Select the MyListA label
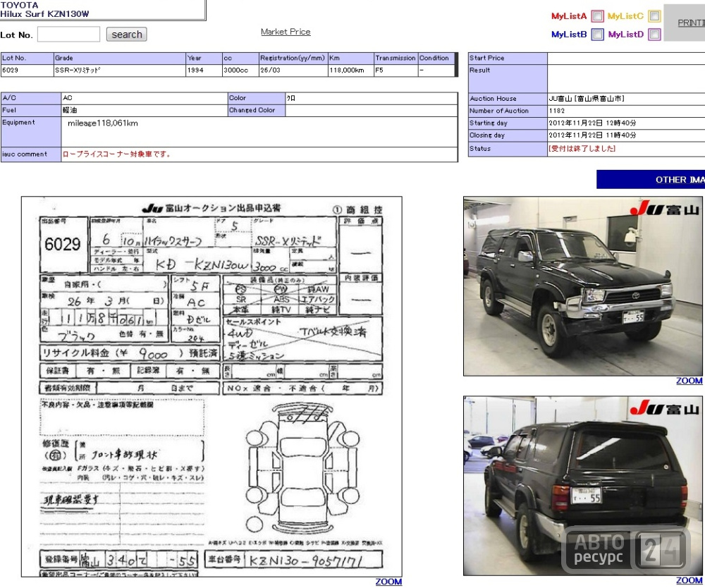 pos(569,16)
